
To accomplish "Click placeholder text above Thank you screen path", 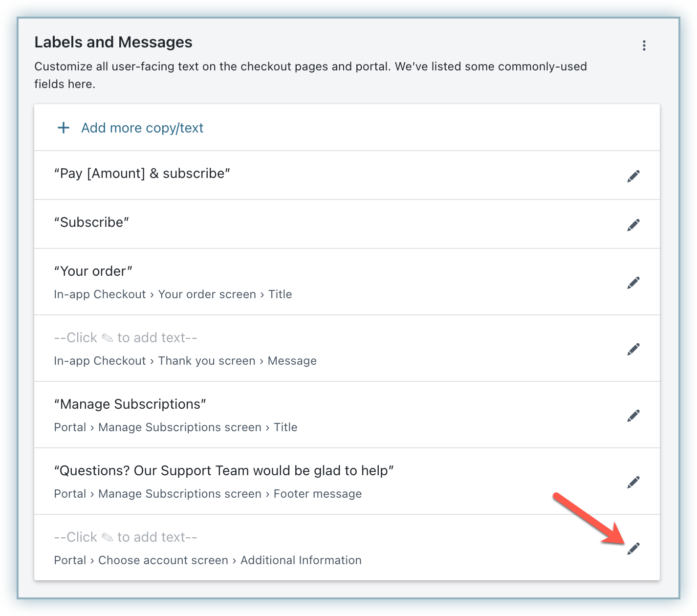I will pyautogui.click(x=126, y=338).
